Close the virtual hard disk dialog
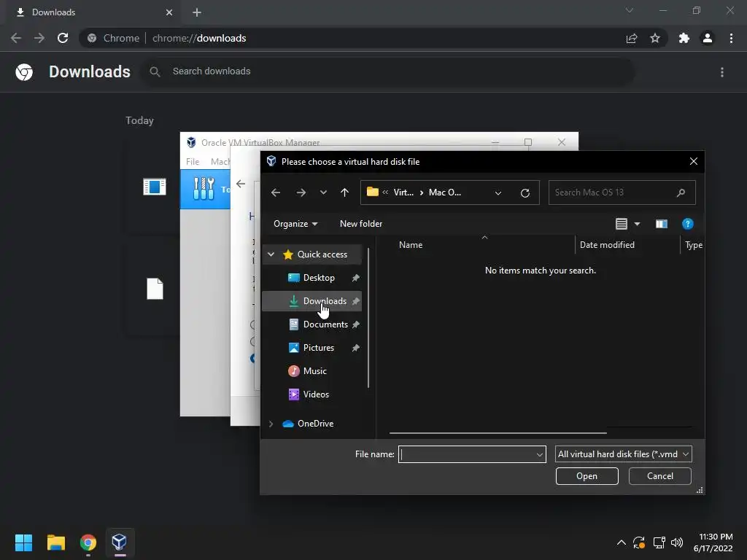747x560 pixels. (x=694, y=161)
